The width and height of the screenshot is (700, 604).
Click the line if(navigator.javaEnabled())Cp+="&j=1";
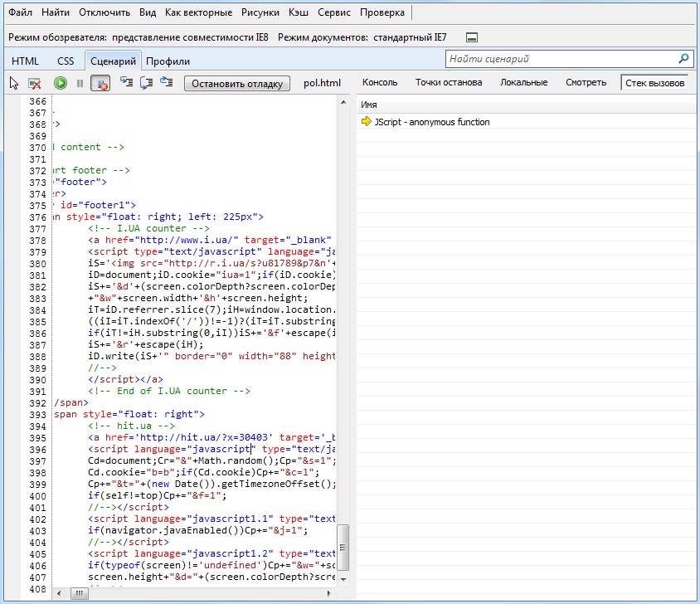[x=197, y=530]
